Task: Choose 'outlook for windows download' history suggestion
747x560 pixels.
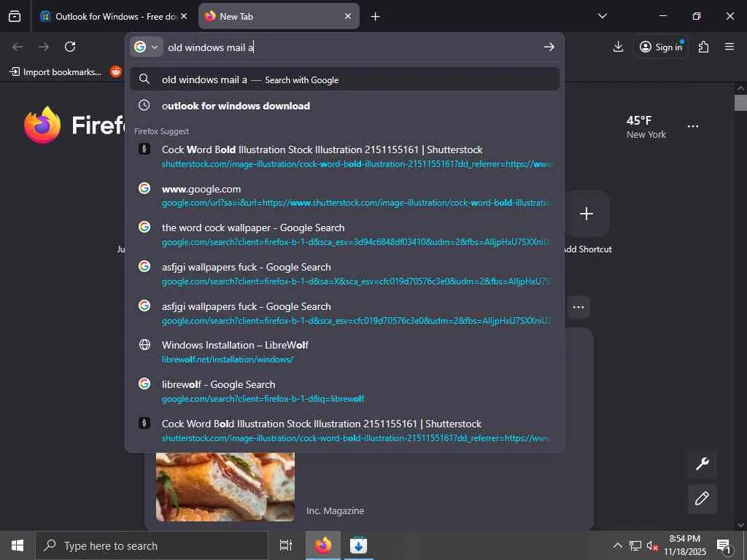Action: point(344,106)
